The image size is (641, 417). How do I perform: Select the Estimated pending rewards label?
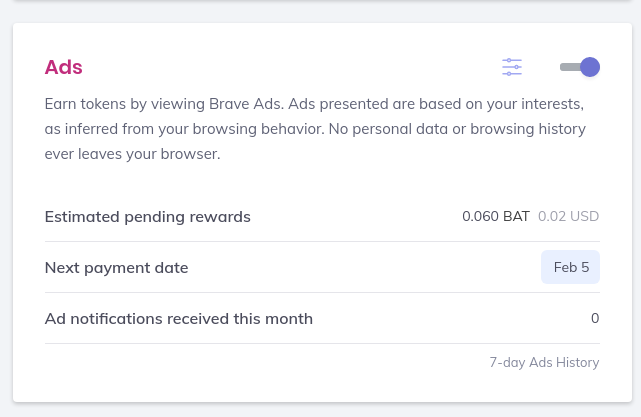click(148, 216)
